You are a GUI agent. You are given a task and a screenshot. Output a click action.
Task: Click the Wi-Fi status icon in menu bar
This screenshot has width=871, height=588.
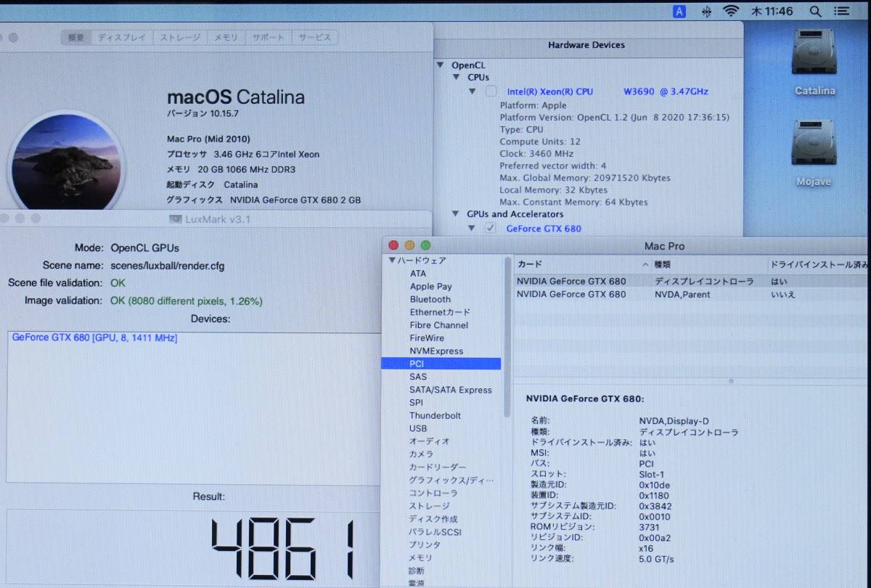[x=731, y=11]
